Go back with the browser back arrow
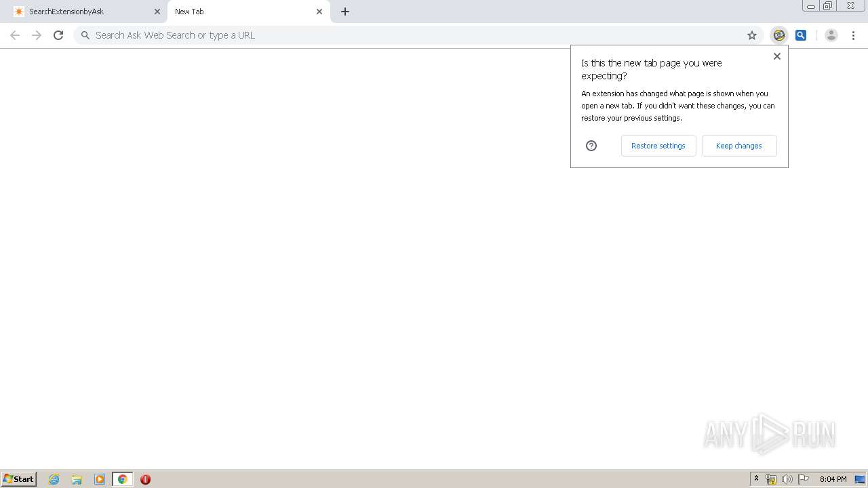This screenshot has height=488, width=868. click(15, 35)
